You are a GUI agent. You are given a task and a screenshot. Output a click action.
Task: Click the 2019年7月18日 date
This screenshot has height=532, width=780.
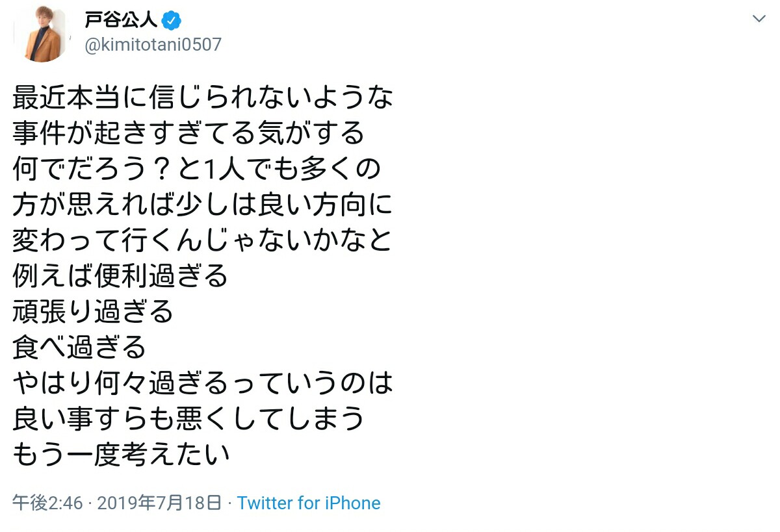tap(160, 503)
